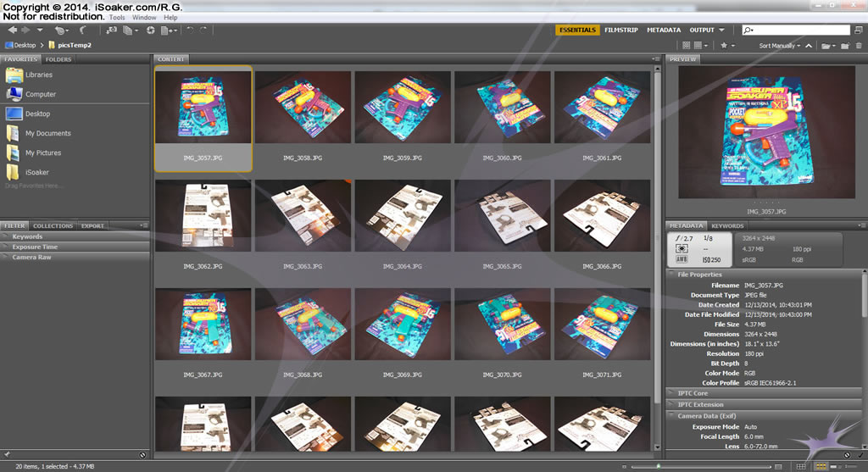The width and height of the screenshot is (868, 472).
Task: Browse quickly by preferring embedded images icon
Action: point(687,46)
